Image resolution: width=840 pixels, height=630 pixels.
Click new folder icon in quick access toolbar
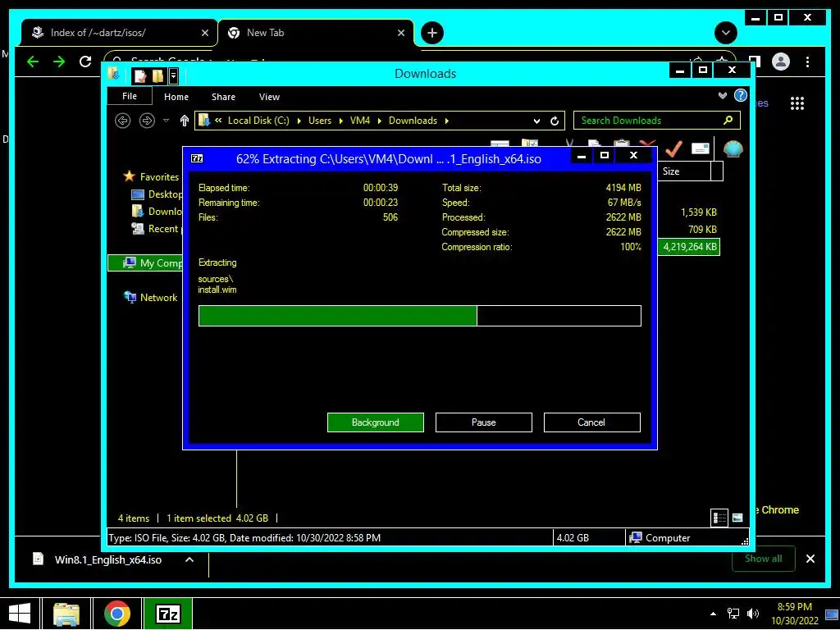[157, 75]
